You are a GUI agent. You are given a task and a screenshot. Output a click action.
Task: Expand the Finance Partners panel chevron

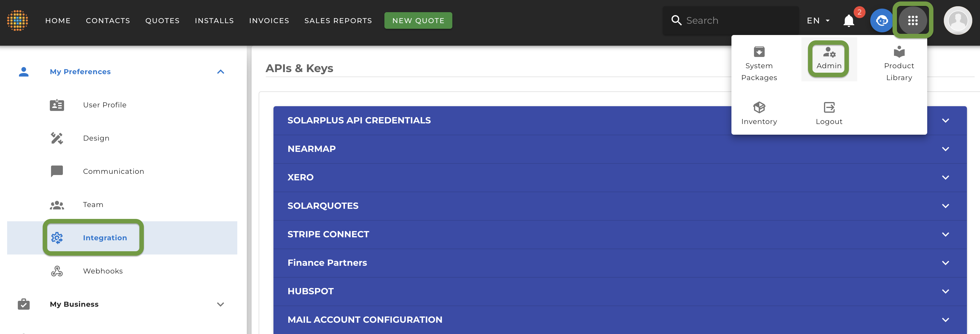(945, 263)
